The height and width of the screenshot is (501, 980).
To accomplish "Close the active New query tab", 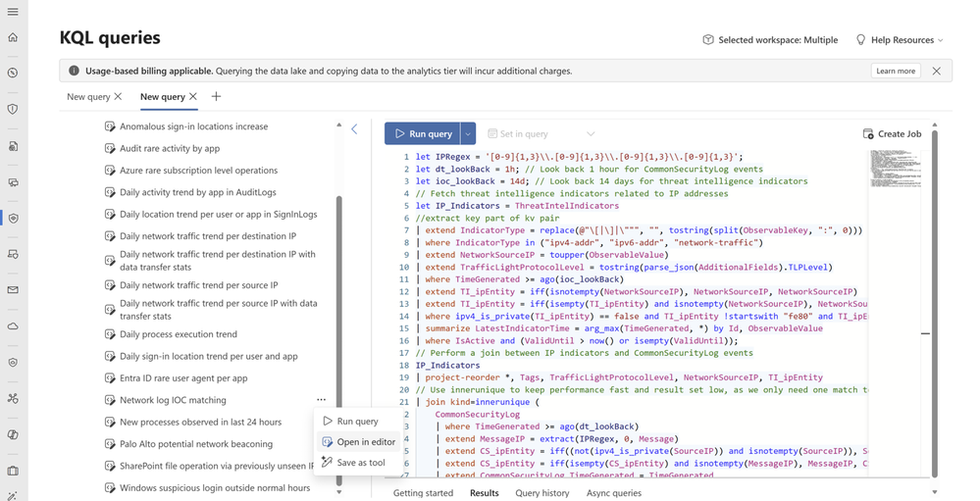I will [193, 96].
